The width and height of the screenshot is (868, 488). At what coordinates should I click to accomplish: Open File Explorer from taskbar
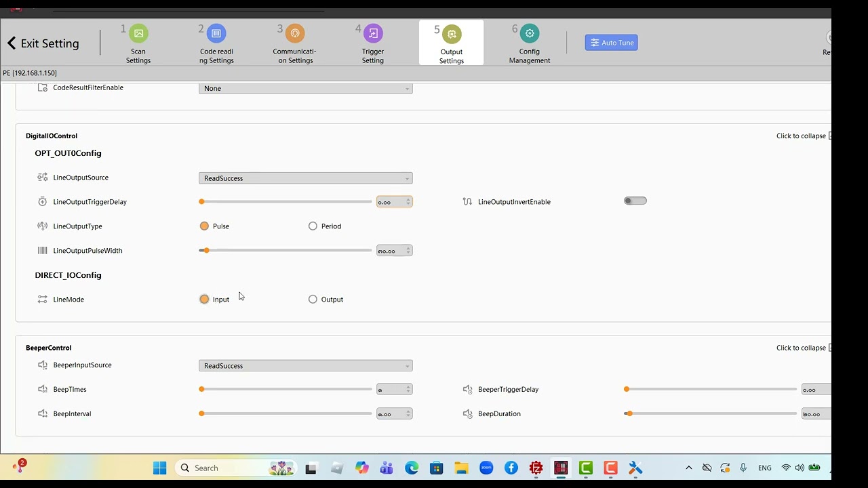click(x=462, y=468)
